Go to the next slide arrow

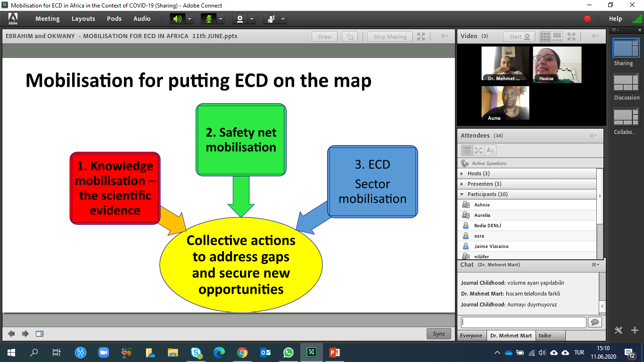tap(25, 334)
